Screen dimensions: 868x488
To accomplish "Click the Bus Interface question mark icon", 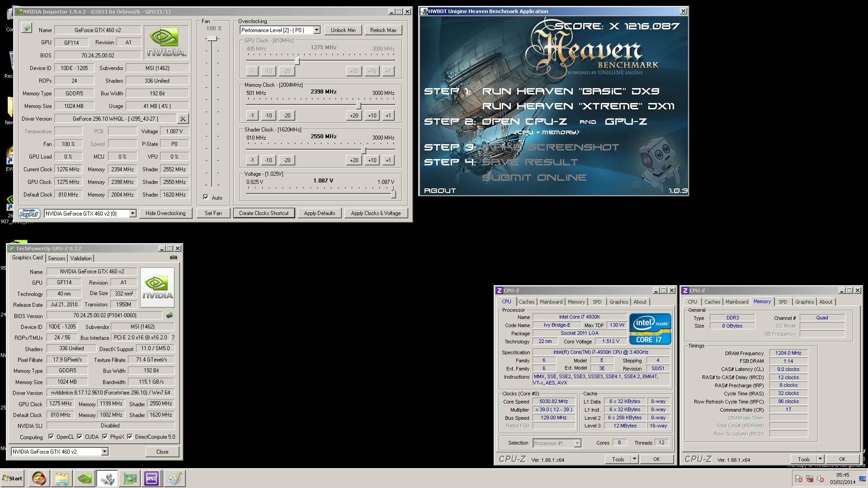I will 173,338.
